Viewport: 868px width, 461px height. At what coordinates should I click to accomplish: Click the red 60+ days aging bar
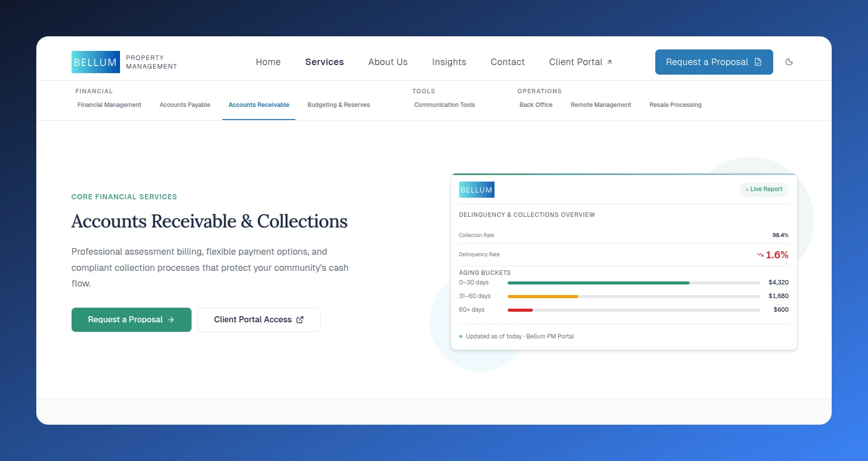pos(520,310)
